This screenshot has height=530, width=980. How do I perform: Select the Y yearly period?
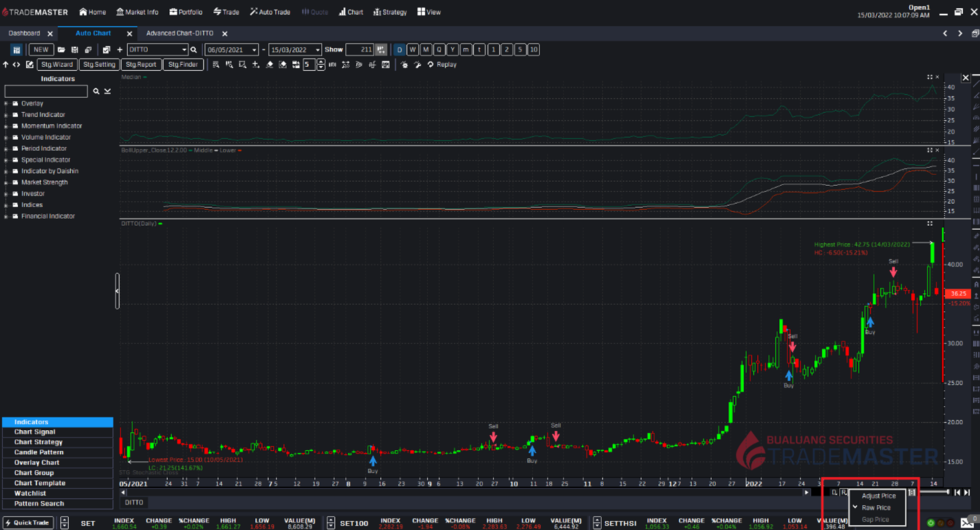[453, 50]
